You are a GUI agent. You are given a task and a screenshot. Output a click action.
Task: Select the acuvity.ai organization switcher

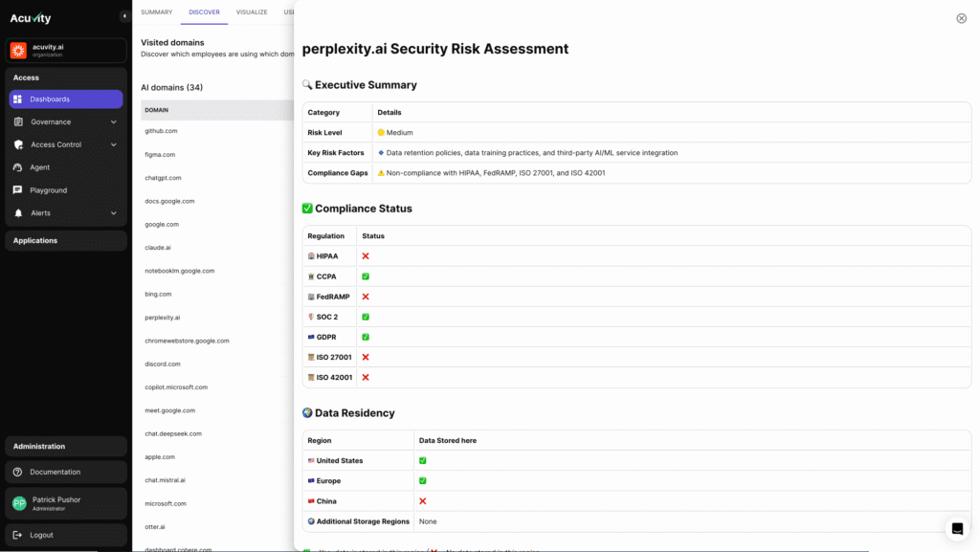[66, 51]
